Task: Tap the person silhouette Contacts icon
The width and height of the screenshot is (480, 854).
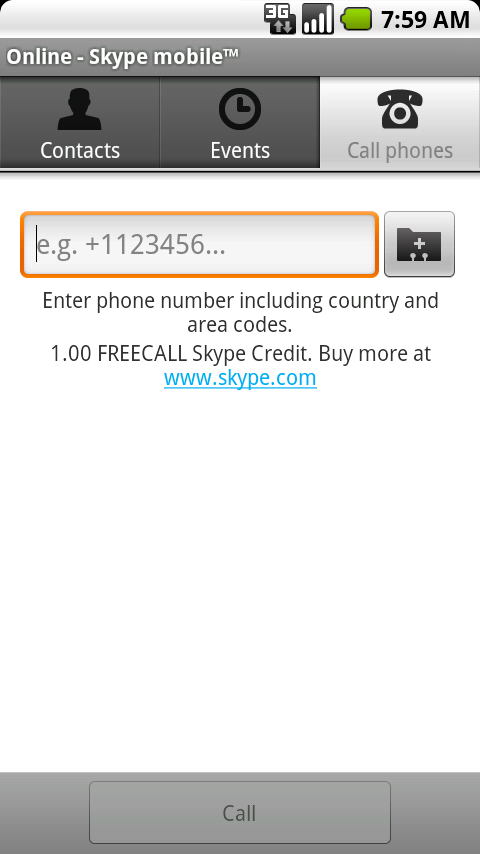Action: click(x=80, y=109)
